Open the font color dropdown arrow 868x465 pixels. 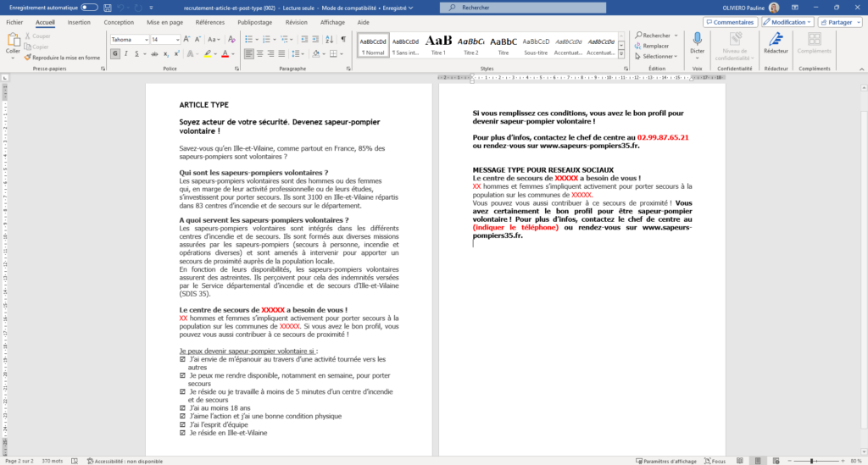pyautogui.click(x=233, y=54)
